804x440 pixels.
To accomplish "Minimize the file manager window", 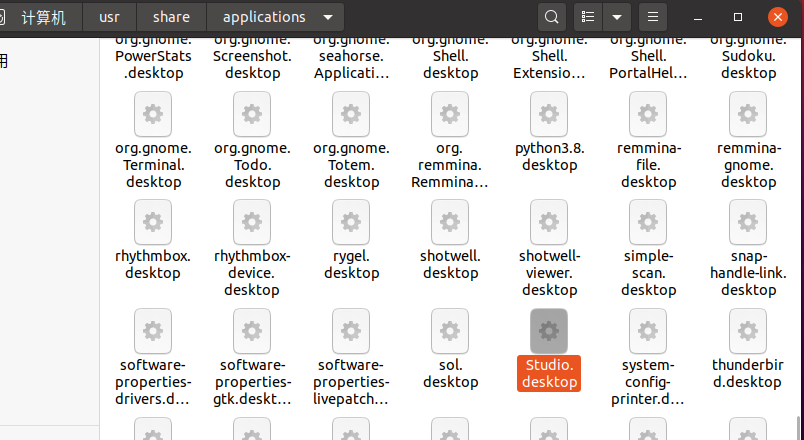I will 698,17.
